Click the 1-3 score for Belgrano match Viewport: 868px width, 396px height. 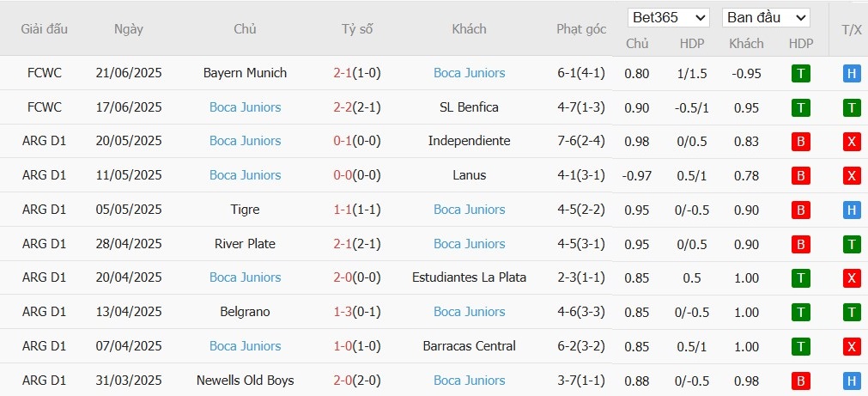343,313
